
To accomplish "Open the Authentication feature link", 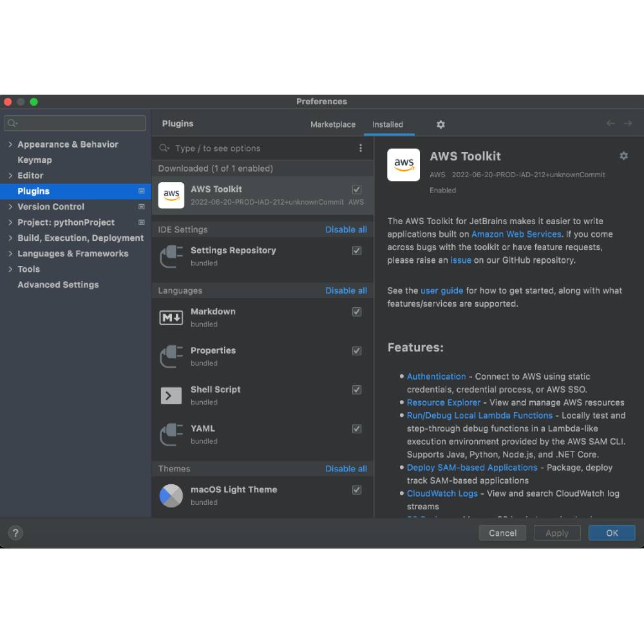I will coord(436,376).
